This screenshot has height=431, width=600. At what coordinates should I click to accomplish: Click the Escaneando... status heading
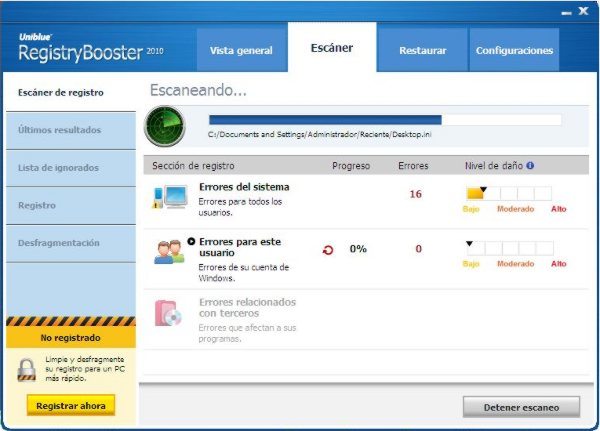(198, 90)
